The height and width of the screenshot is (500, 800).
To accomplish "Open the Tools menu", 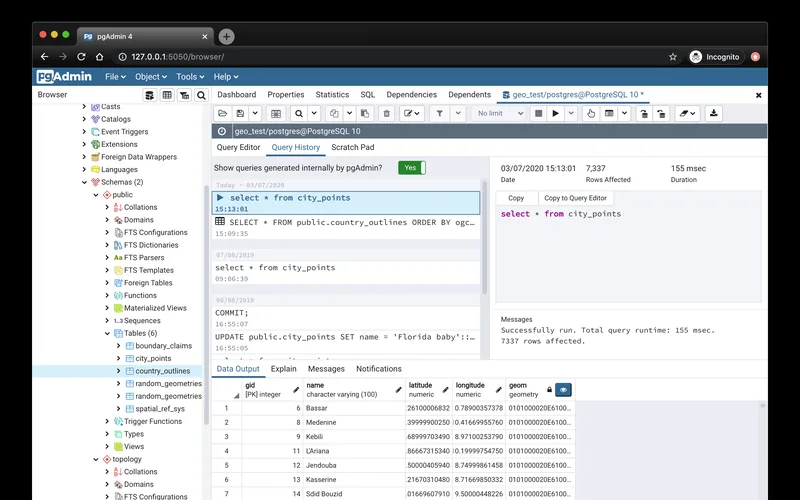I will [190, 77].
